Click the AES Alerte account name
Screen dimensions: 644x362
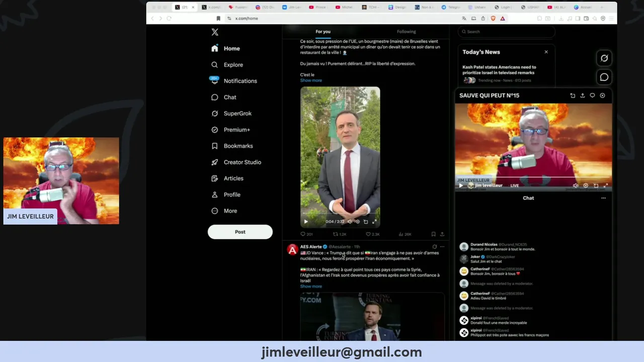coord(311,247)
